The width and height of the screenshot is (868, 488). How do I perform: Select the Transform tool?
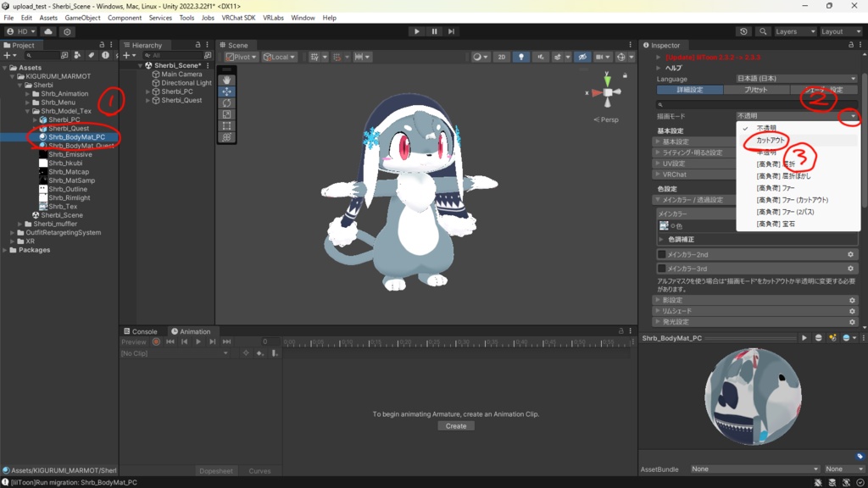click(226, 137)
